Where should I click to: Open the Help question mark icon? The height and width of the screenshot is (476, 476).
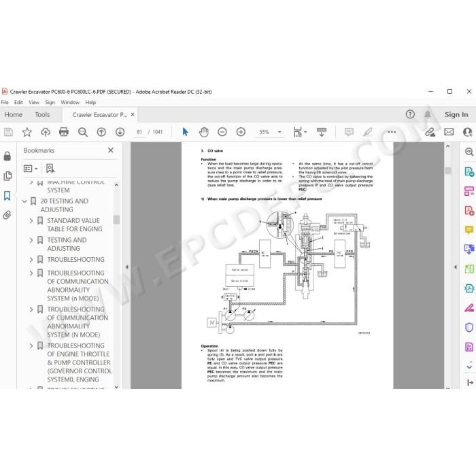coord(410,114)
